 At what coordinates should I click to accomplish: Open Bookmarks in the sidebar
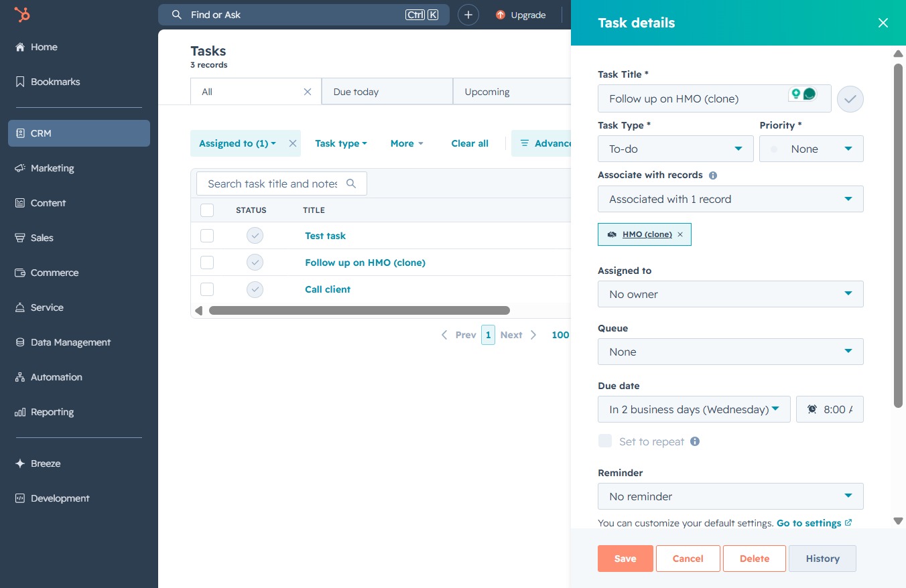55,82
